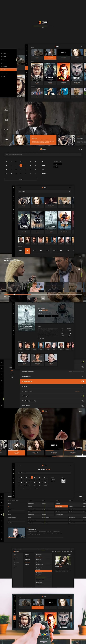Choose the 'Luxury Newspaper' search suggestion
Image resolution: width=86 pixels, height=644 pixels.
click(x=58, y=164)
